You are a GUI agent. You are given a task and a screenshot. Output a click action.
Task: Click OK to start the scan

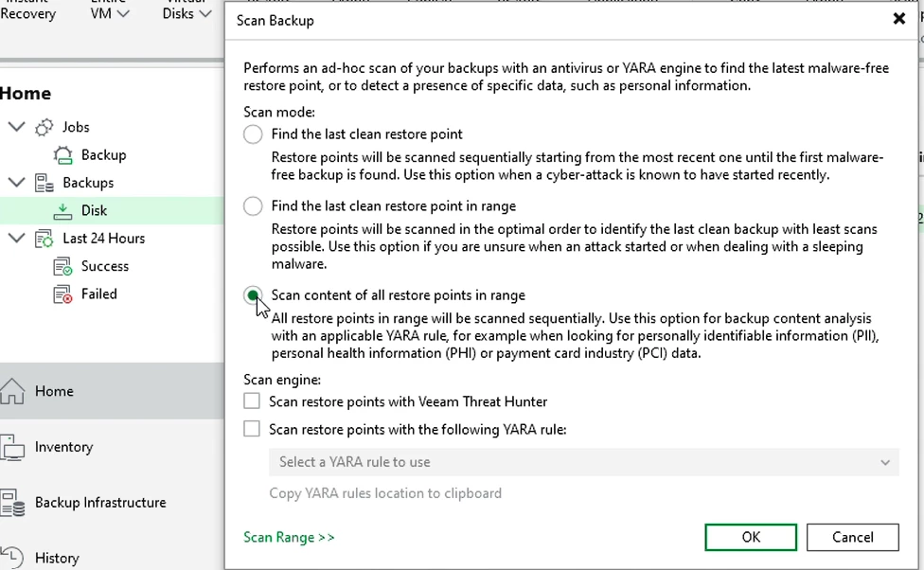(750, 537)
